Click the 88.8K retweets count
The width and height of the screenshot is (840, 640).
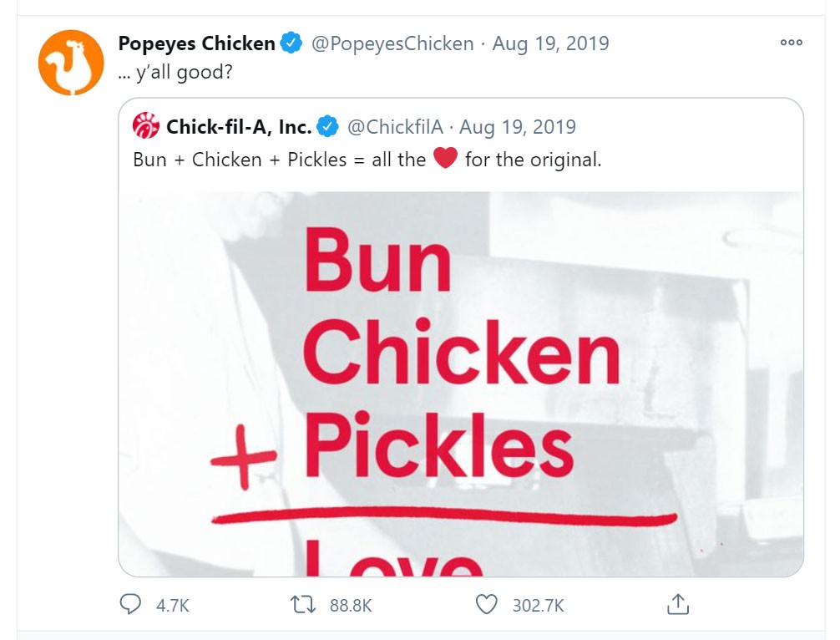coord(350,605)
